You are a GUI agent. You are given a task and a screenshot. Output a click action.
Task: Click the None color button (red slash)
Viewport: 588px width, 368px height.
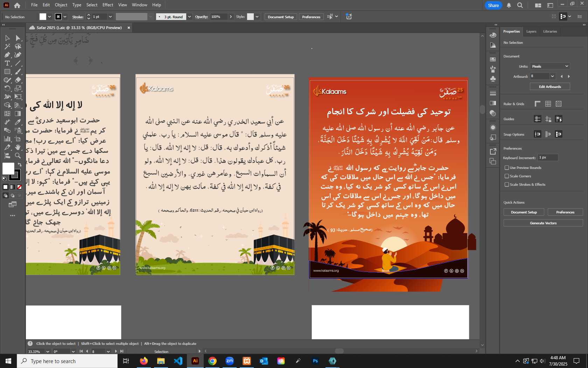pos(19,187)
